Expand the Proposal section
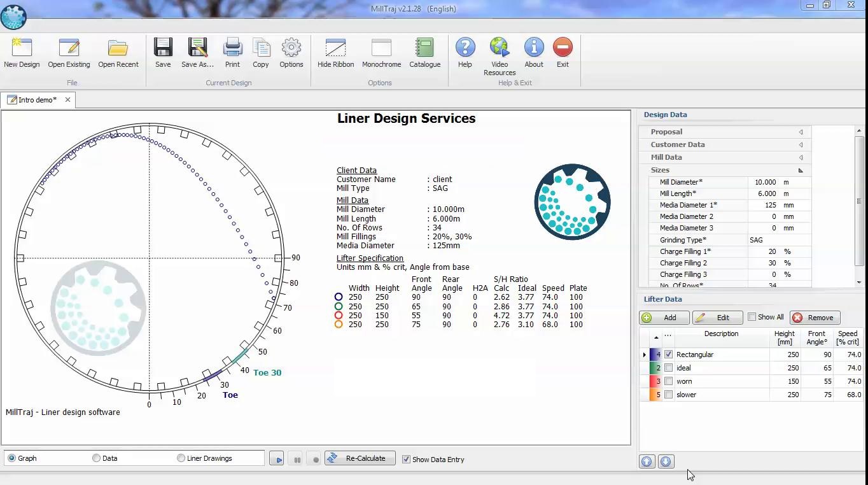This screenshot has width=868, height=485. pos(801,132)
